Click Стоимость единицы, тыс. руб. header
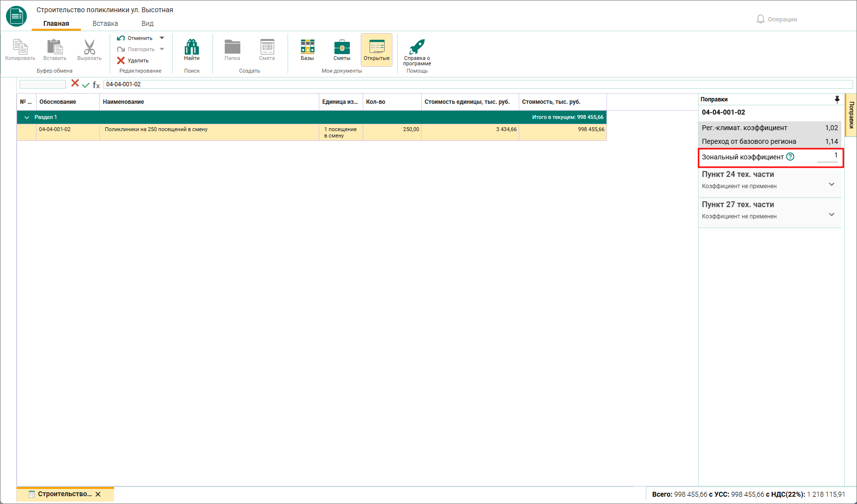The image size is (857, 504). pos(470,102)
